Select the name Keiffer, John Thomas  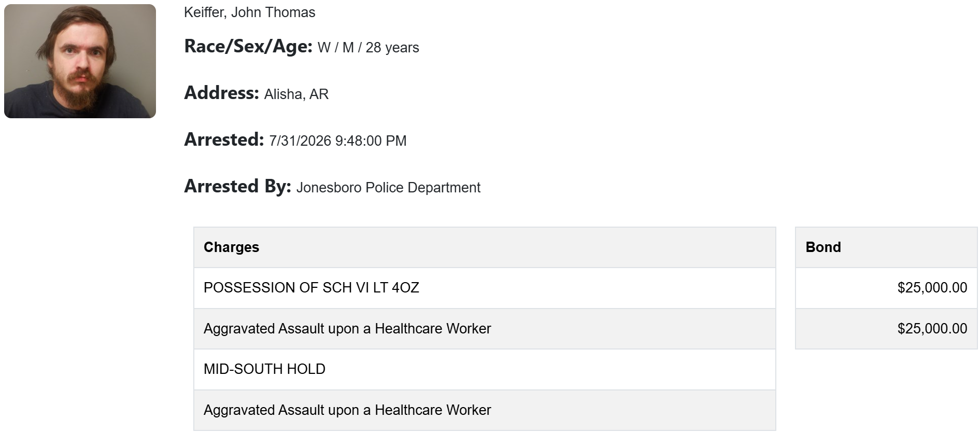[249, 12]
